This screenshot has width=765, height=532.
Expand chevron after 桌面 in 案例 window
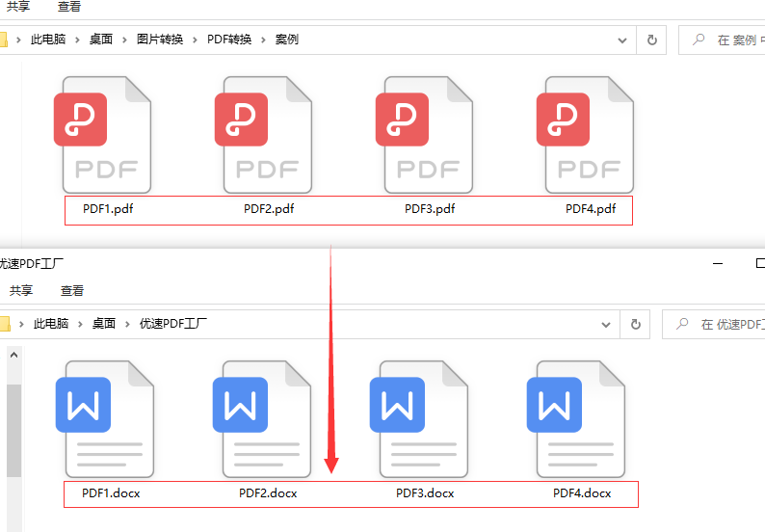(124, 40)
